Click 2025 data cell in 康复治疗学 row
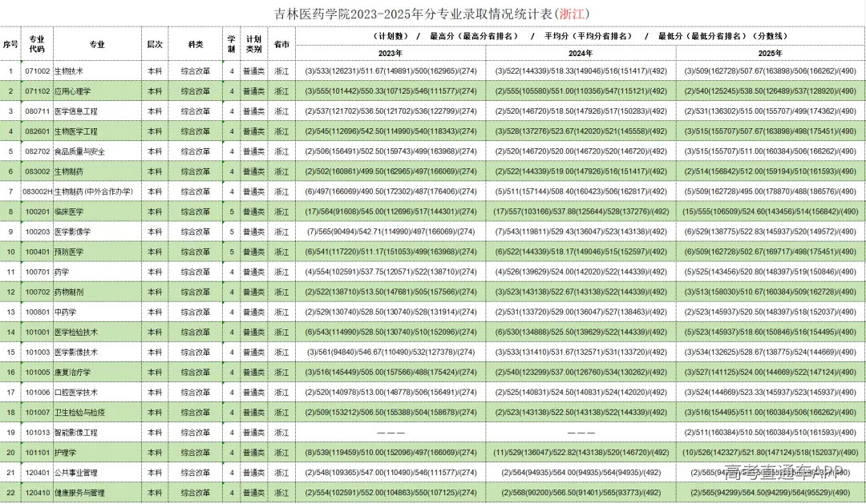 (x=771, y=372)
